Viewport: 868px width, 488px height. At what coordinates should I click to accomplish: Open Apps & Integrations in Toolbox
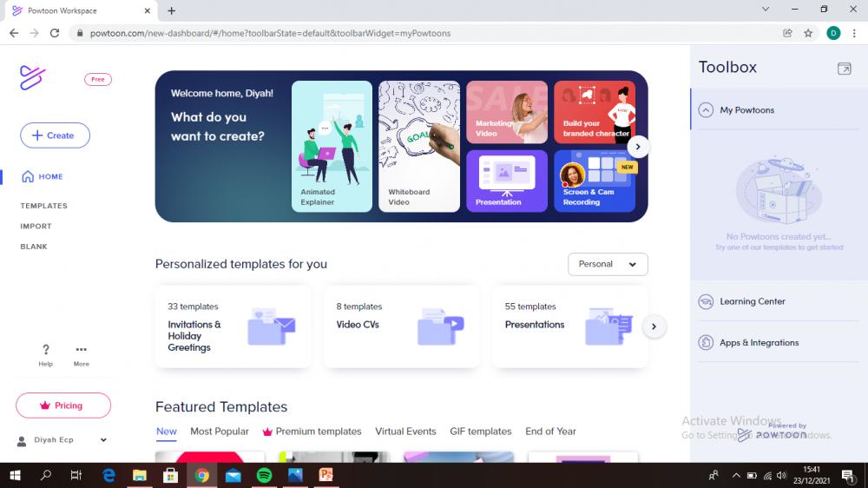(759, 343)
